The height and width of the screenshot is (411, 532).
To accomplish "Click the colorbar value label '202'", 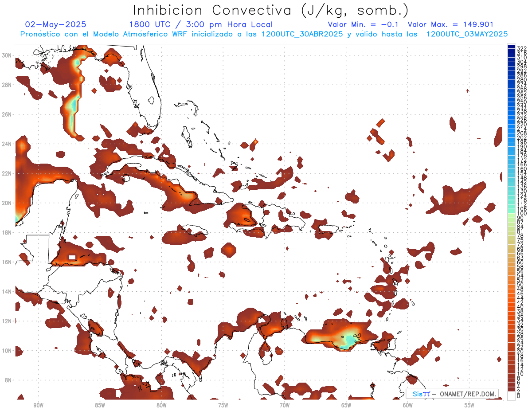I will pyautogui.click(x=521, y=137).
